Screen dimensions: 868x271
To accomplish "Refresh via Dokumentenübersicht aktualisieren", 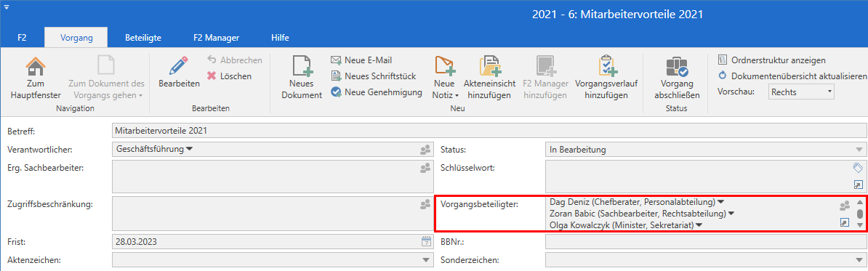I will click(792, 76).
